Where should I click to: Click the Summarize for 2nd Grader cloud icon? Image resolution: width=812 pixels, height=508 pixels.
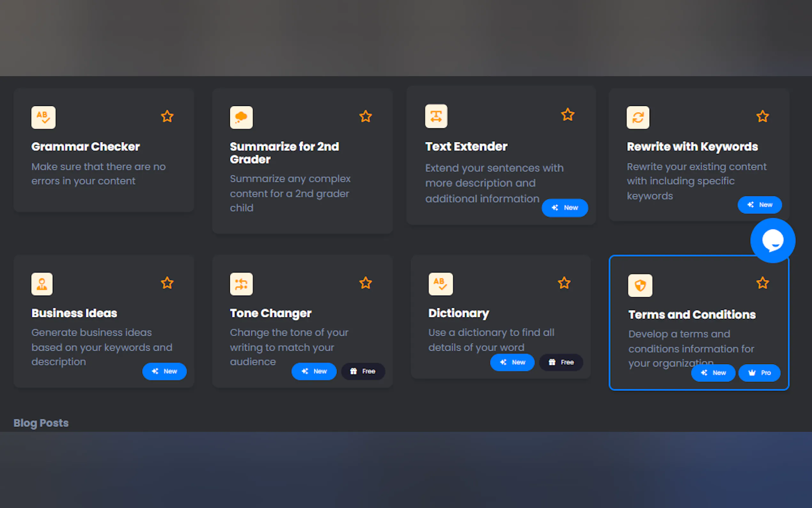tap(241, 117)
